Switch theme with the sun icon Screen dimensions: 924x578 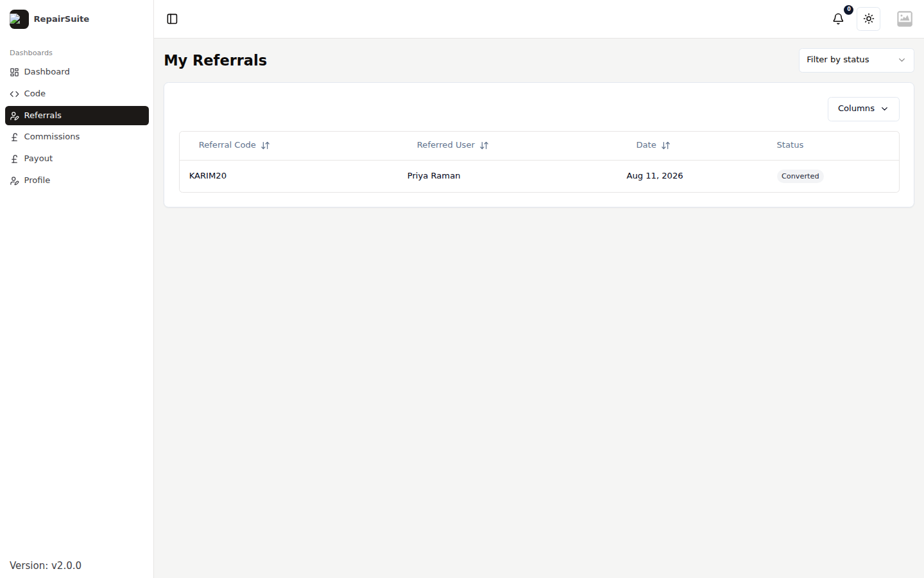click(x=869, y=19)
